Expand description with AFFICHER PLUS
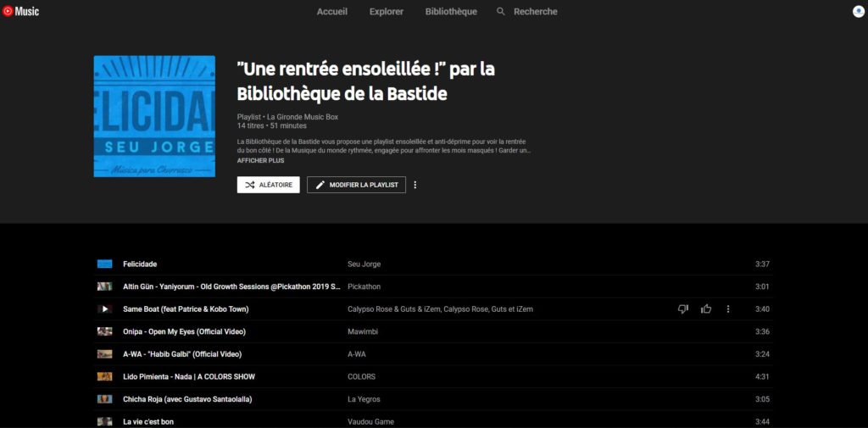 260,160
